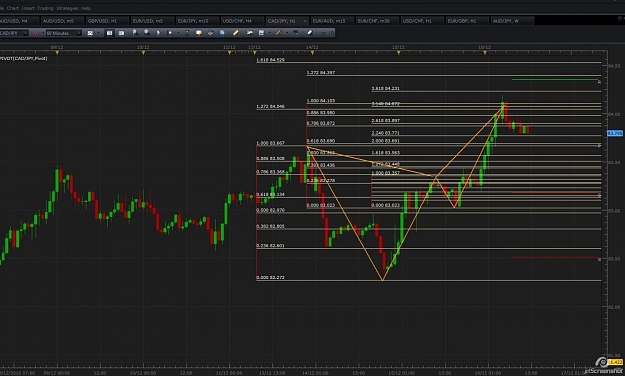Close the CAD/JPY, H1 chart tab

click(x=305, y=21)
